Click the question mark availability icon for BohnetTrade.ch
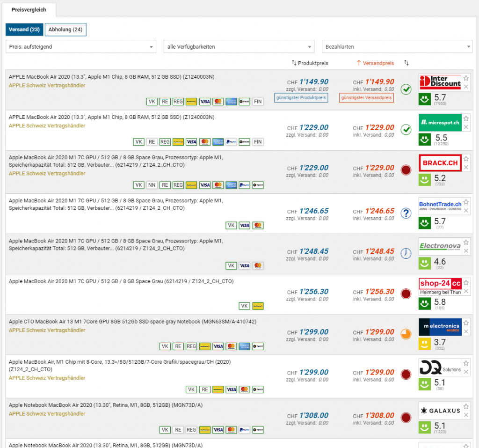The width and height of the screenshot is (479, 448). pos(406,213)
